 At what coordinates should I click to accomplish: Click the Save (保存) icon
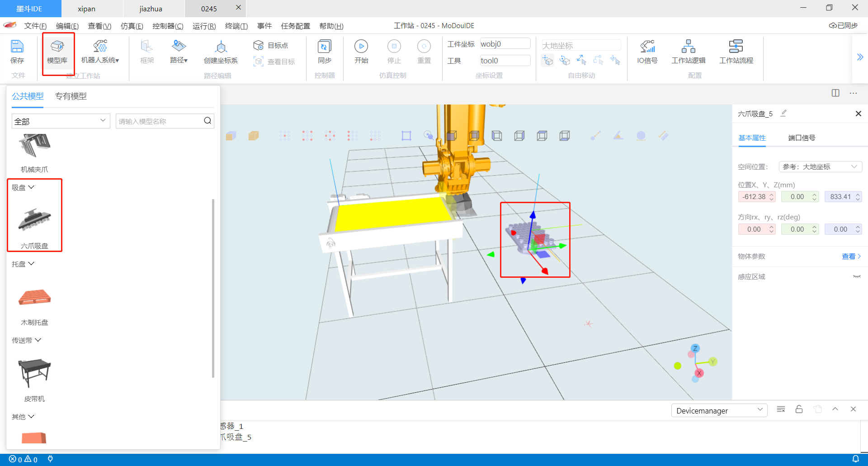(17, 47)
